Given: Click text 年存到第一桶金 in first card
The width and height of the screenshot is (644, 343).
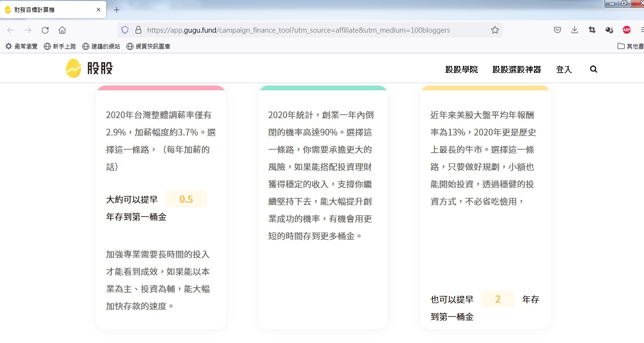Looking at the screenshot, I should (136, 217).
